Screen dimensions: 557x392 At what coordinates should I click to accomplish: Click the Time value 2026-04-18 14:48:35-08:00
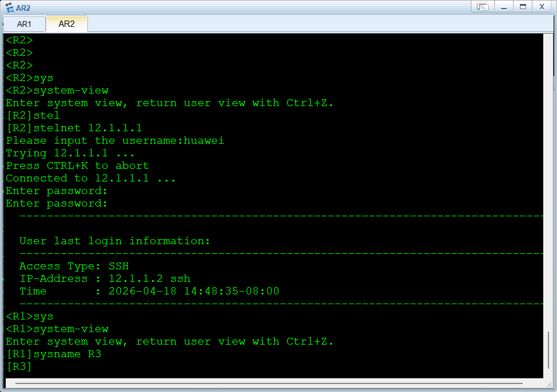click(194, 291)
